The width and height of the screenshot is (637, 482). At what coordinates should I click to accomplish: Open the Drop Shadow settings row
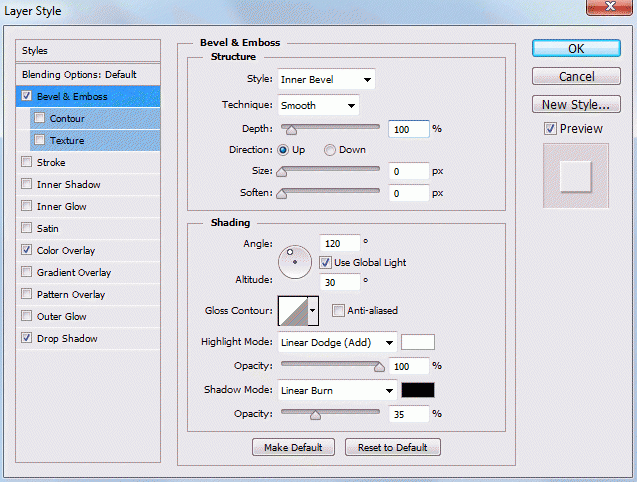pyautogui.click(x=88, y=338)
